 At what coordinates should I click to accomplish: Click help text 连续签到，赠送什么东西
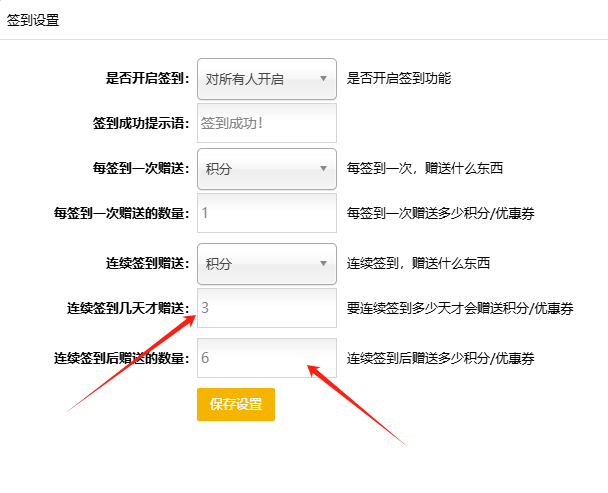tap(418, 263)
